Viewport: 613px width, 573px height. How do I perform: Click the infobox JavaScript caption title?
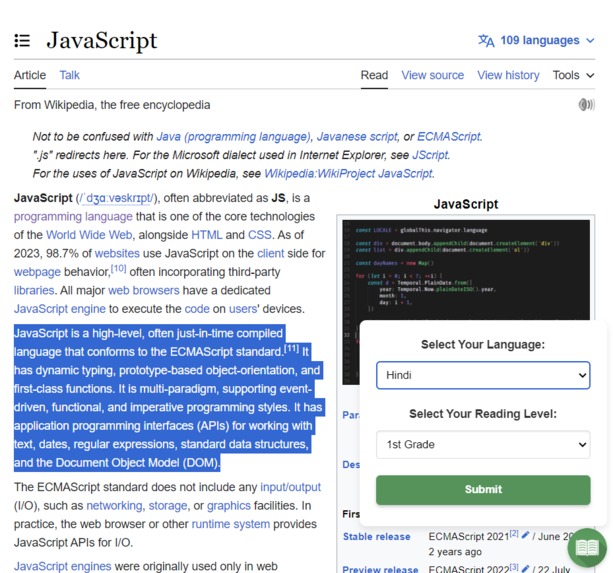[x=466, y=204]
